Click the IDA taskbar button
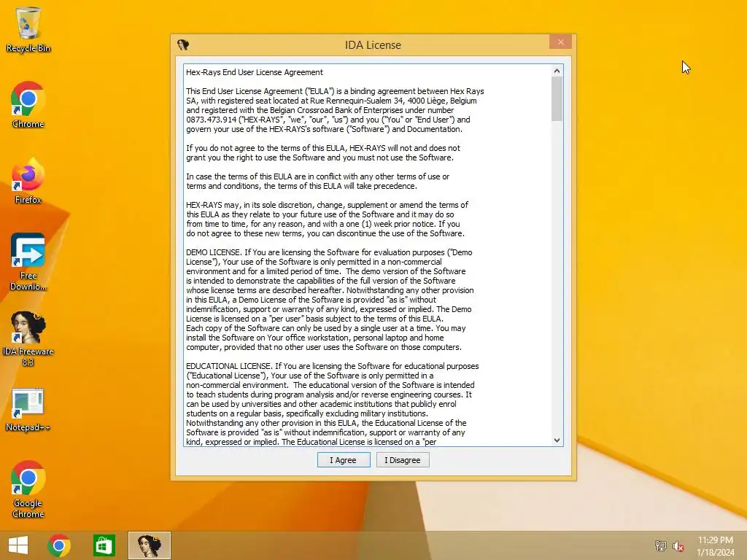 pos(149,545)
